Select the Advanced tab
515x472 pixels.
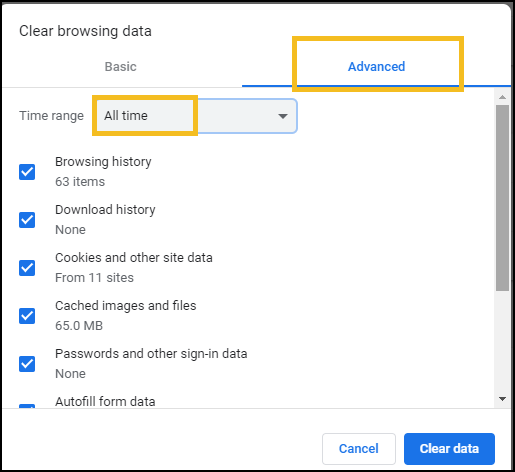pyautogui.click(x=376, y=67)
